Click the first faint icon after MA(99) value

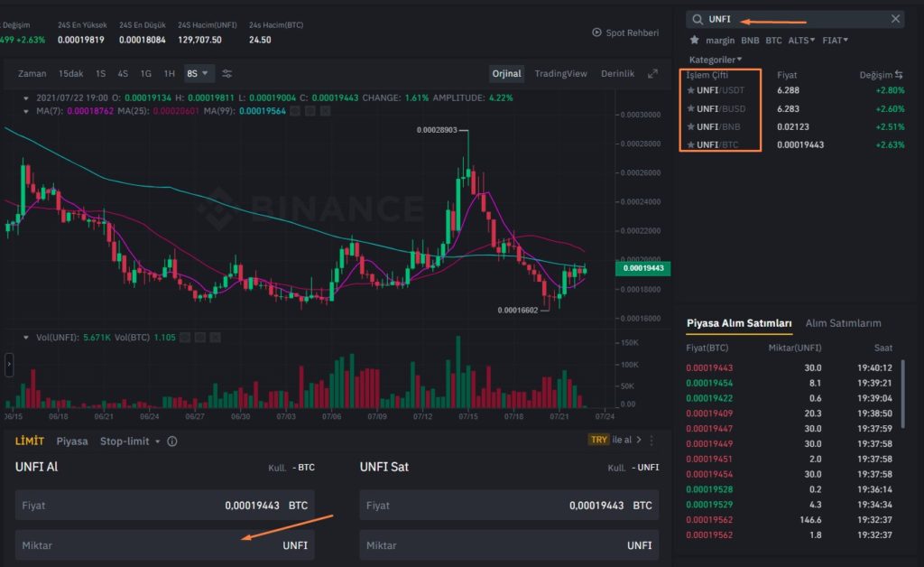(295, 111)
